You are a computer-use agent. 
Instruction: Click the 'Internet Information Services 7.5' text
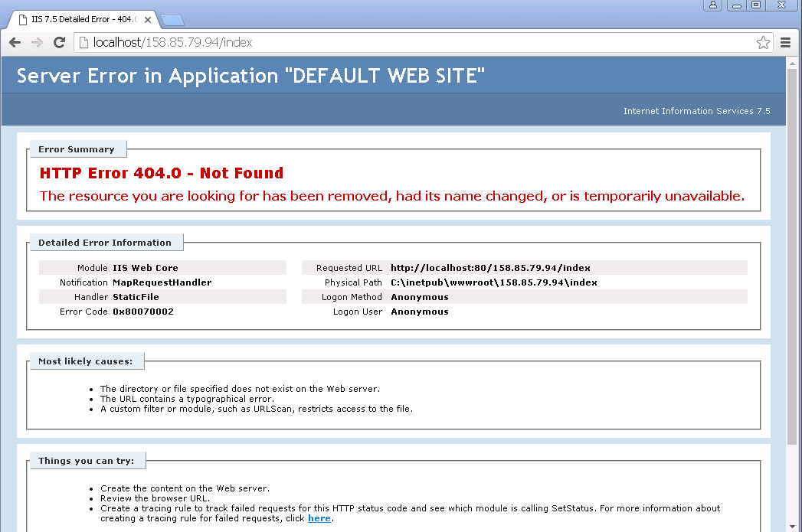pyautogui.click(x=696, y=111)
